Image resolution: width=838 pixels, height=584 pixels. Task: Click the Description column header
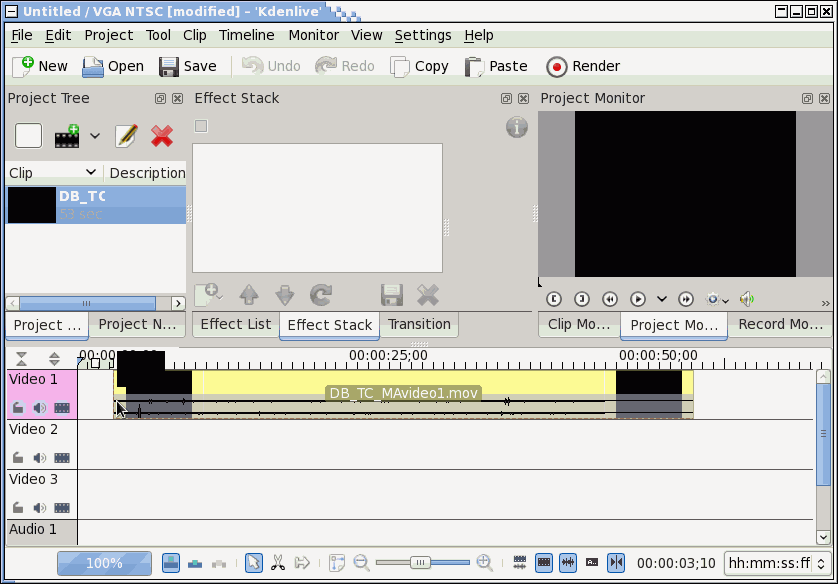tap(146, 173)
